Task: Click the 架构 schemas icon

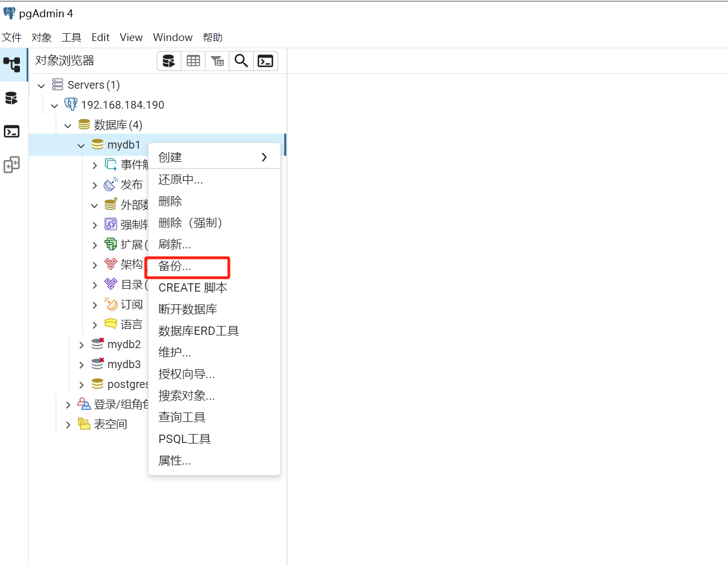Action: point(111,264)
